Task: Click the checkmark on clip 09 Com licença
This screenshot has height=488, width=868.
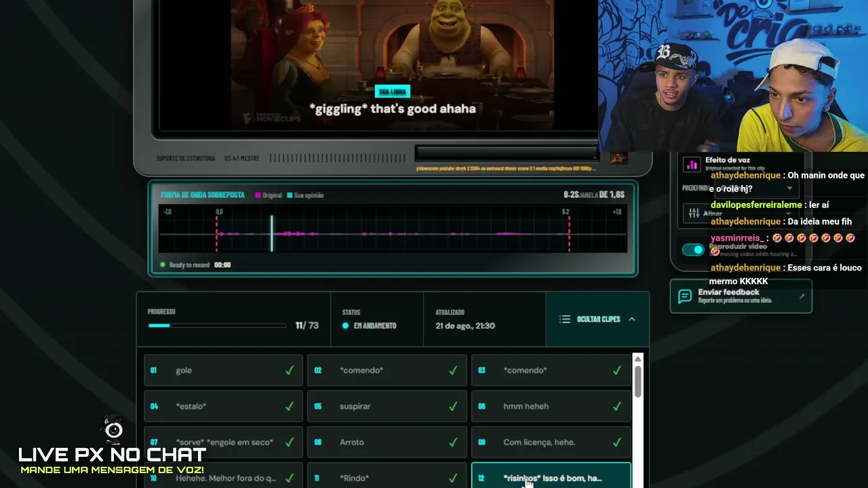Action: coord(617,443)
